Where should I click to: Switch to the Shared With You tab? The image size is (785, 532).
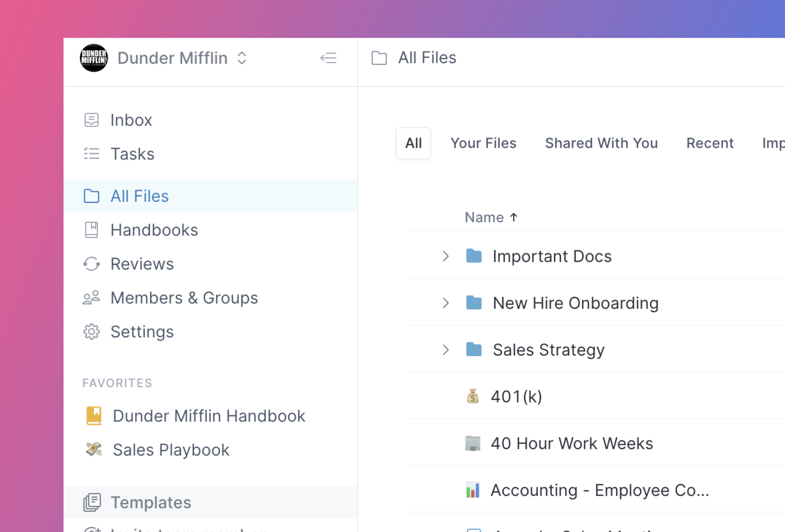601,143
